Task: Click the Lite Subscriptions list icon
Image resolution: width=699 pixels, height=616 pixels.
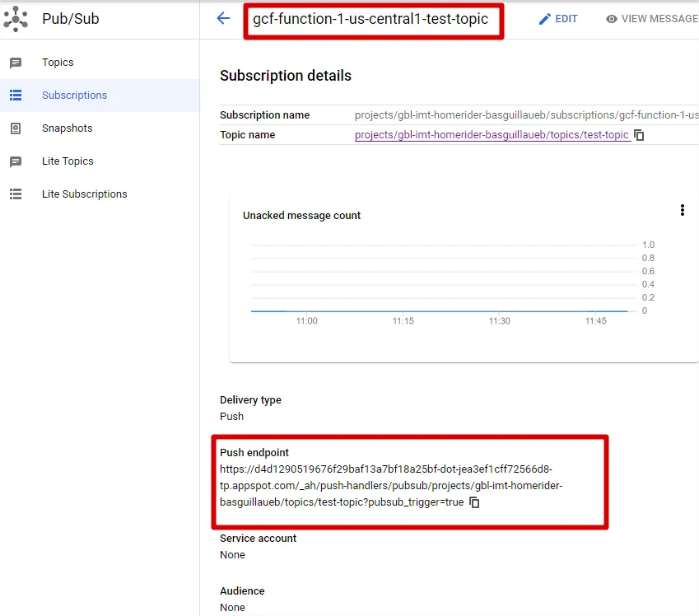Action: [16, 194]
